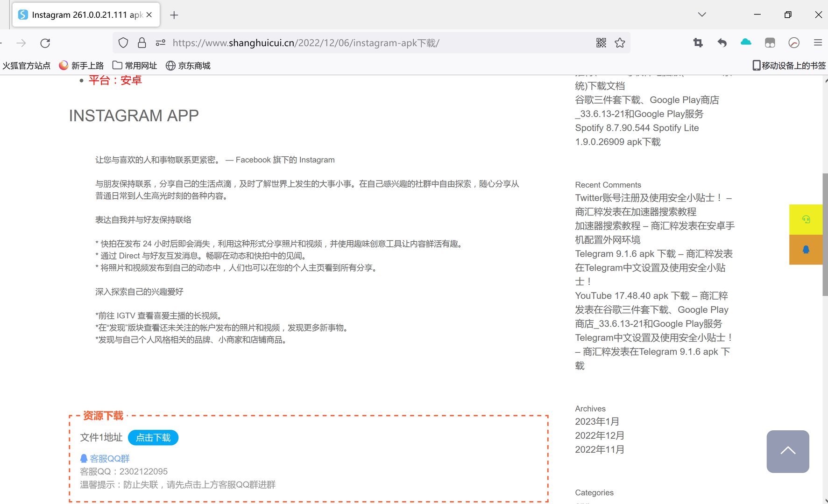
Task: Open the tab overview chevron near window controls
Action: point(701,14)
